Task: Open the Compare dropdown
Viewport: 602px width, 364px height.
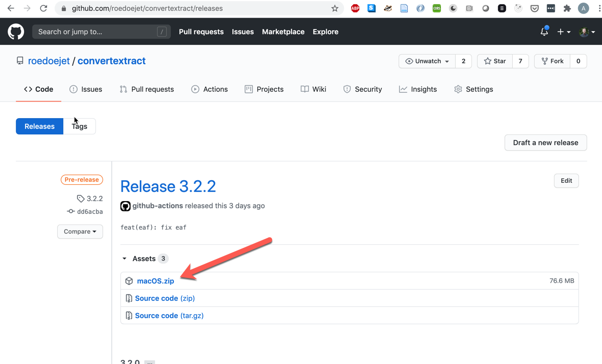Action: [x=80, y=232]
